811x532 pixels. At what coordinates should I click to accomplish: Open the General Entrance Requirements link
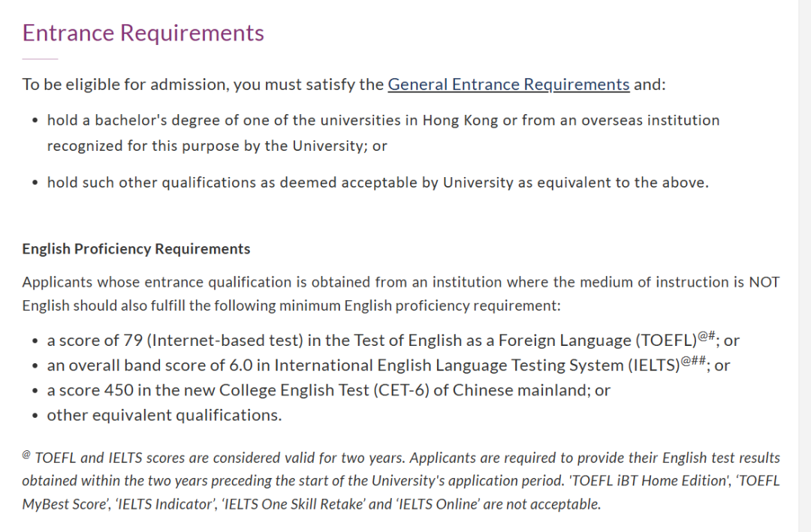tap(508, 84)
